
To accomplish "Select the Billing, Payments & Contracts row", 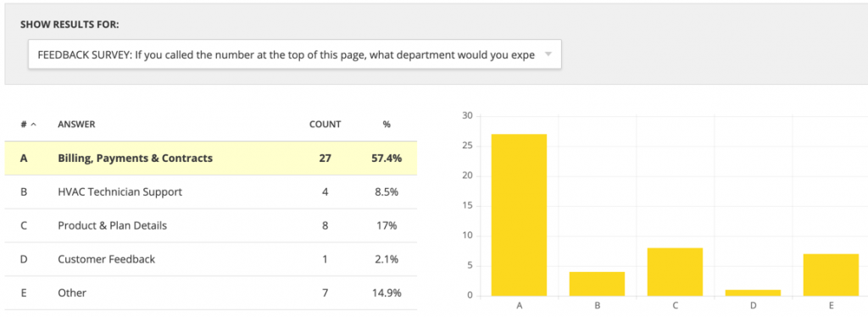I will point(211,158).
